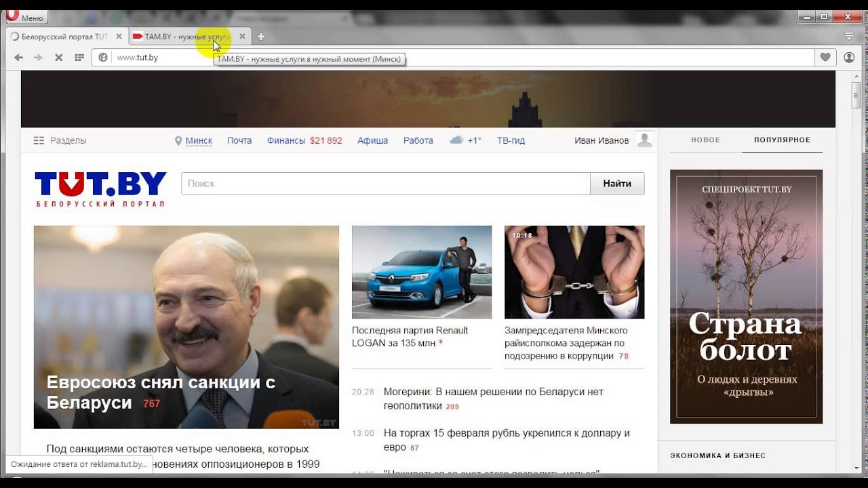Open the Финансы link
The image size is (868, 488).
286,140
